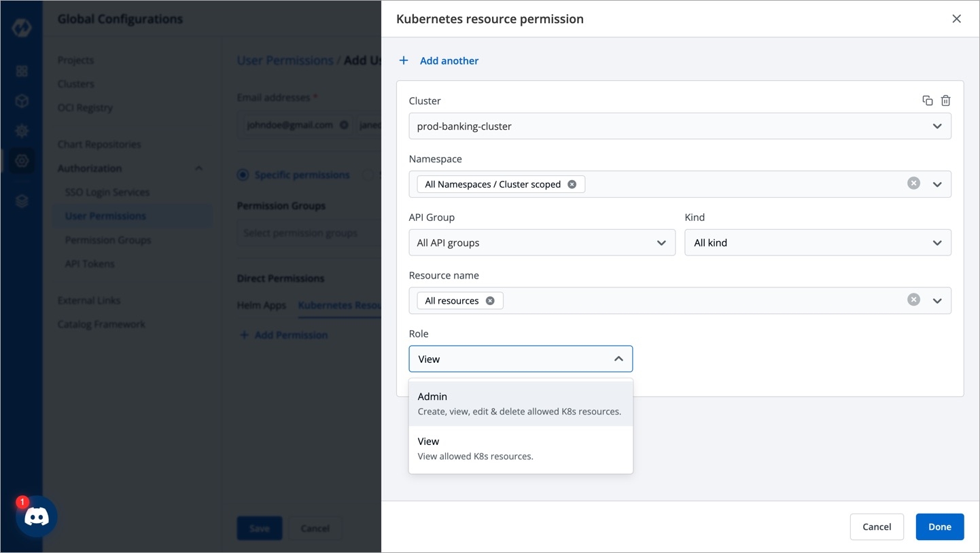Image resolution: width=980 pixels, height=553 pixels.
Task: Expand the Namespace dropdown arrow
Action: [x=937, y=184]
